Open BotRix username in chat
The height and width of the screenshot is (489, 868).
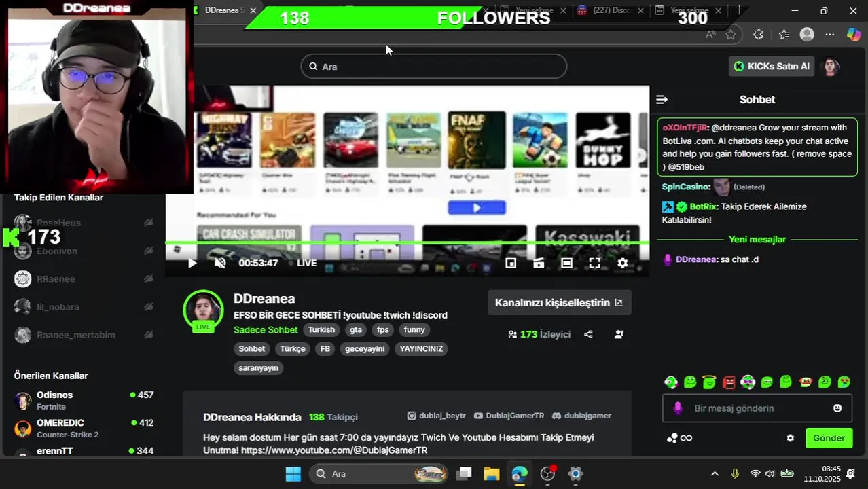(702, 206)
